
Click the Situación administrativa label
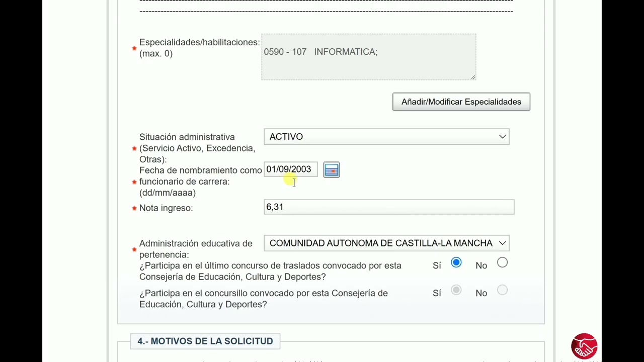[197, 148]
